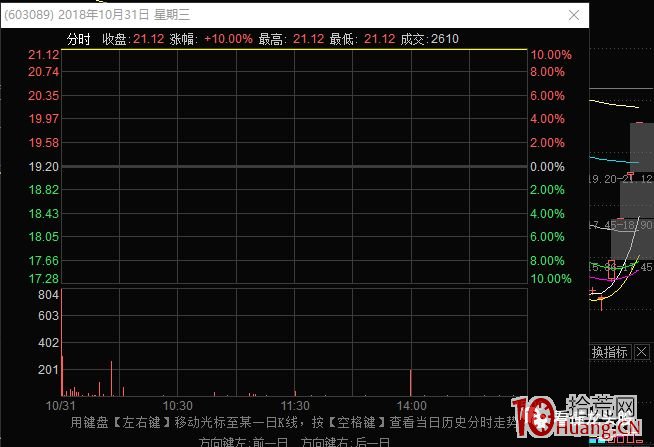Click the 方向键左:前一日 hint text

coord(243,442)
